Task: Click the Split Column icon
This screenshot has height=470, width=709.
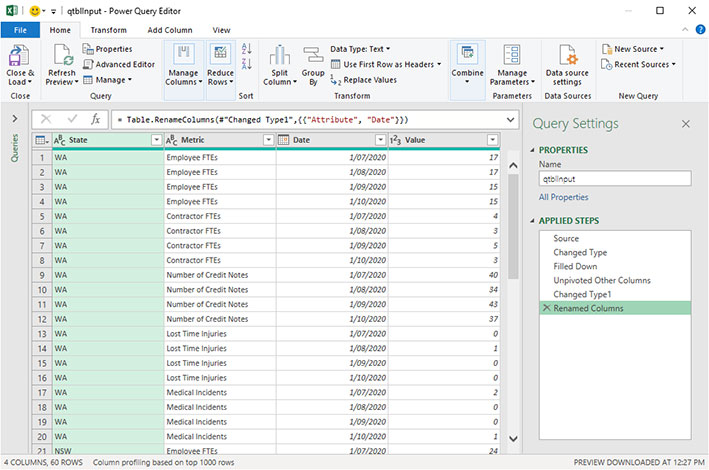Action: (279, 55)
